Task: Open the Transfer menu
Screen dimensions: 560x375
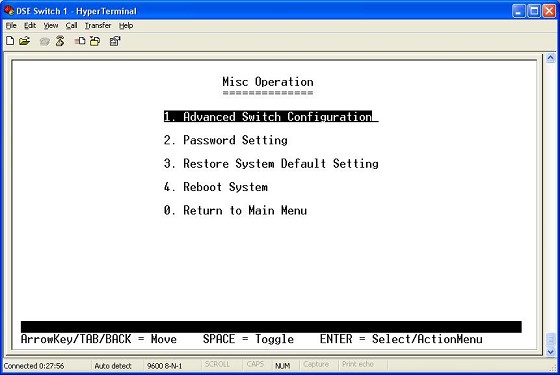Action: (98, 26)
